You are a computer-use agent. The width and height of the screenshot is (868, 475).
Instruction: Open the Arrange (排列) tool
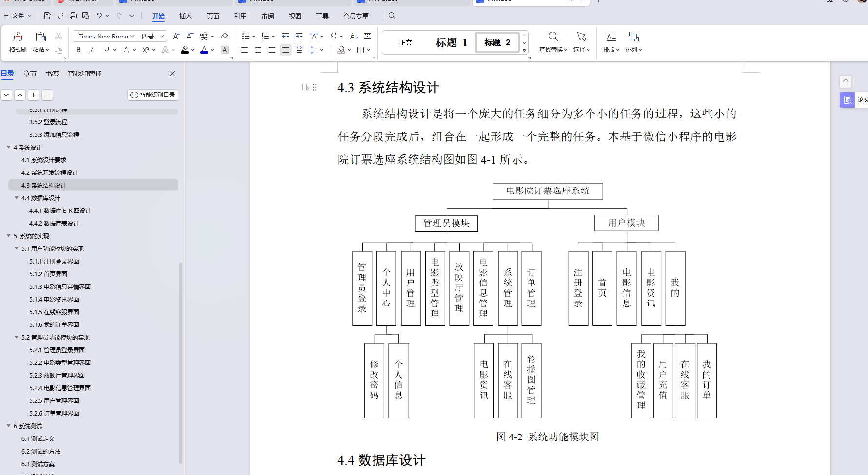pos(633,42)
